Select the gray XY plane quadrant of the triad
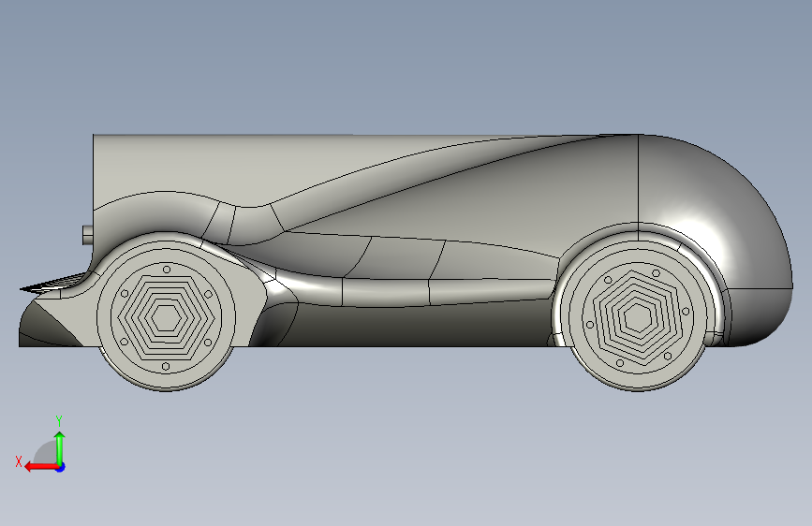 pyautogui.click(x=46, y=454)
